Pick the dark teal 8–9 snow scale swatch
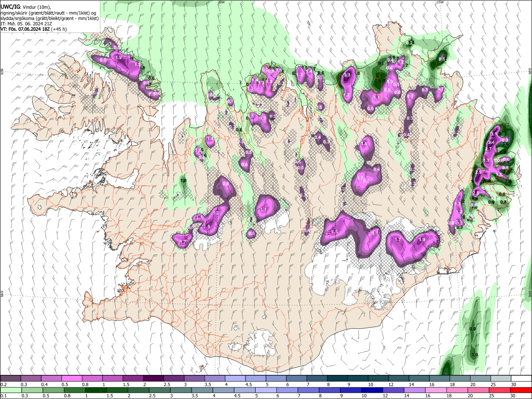 pos(337,379)
